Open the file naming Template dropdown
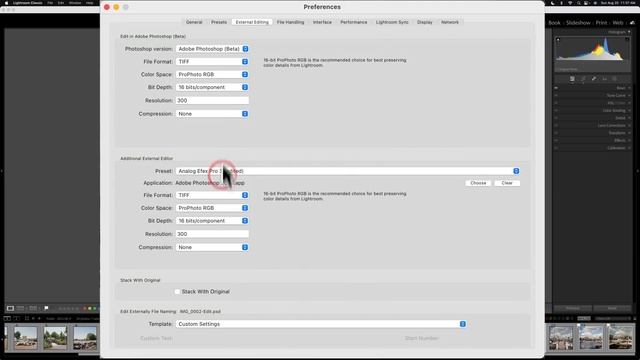This screenshot has width=640, height=360. tap(321, 324)
